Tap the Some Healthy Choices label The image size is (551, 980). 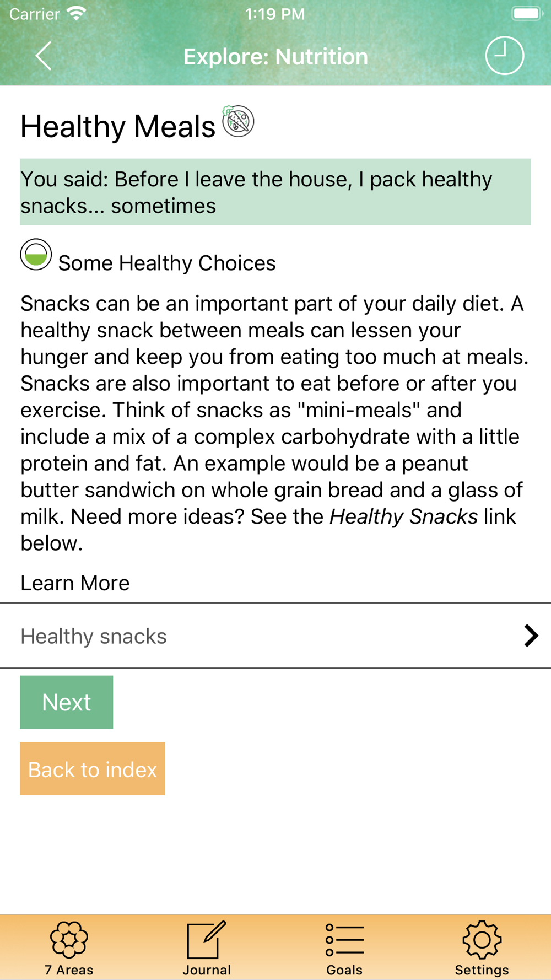[167, 263]
